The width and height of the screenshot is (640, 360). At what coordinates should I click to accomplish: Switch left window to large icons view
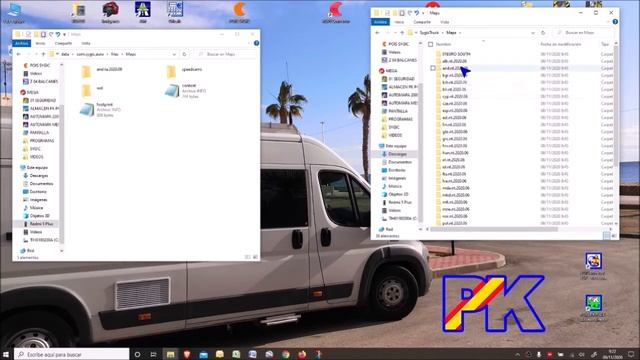click(255, 257)
